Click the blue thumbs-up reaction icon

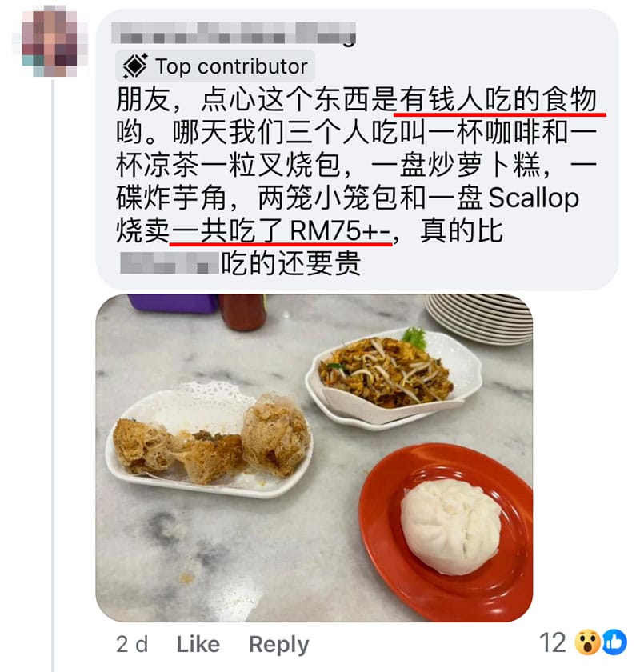614,642
